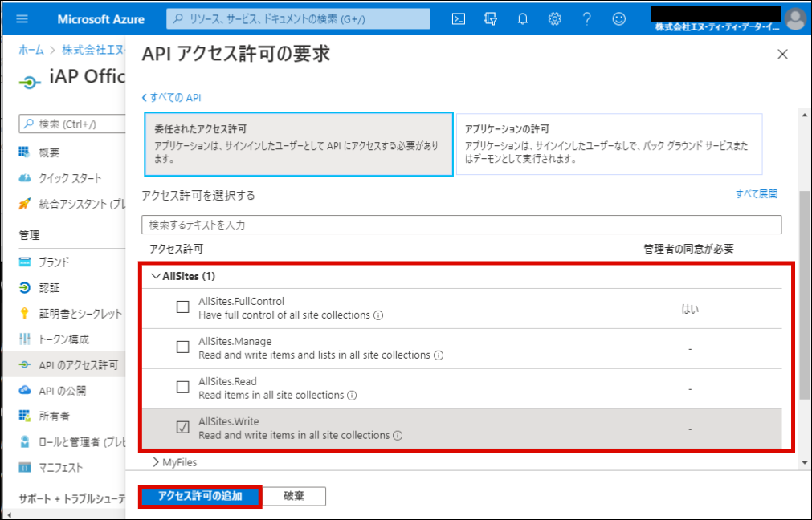The height and width of the screenshot is (520, 812).
Task: Click the Microsoft Azure logo text
Action: (x=101, y=20)
